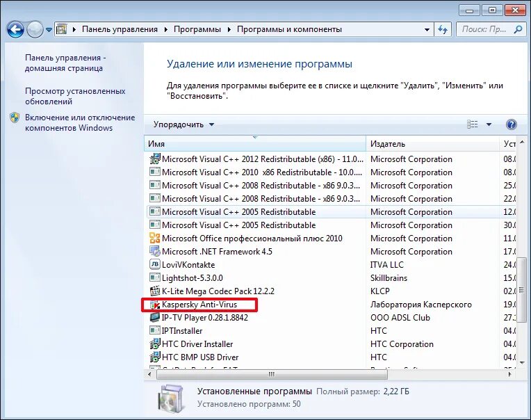This screenshot has height=420, width=531.
Task: Select Kaspersky Anti-Virus program icon
Action: point(155,305)
